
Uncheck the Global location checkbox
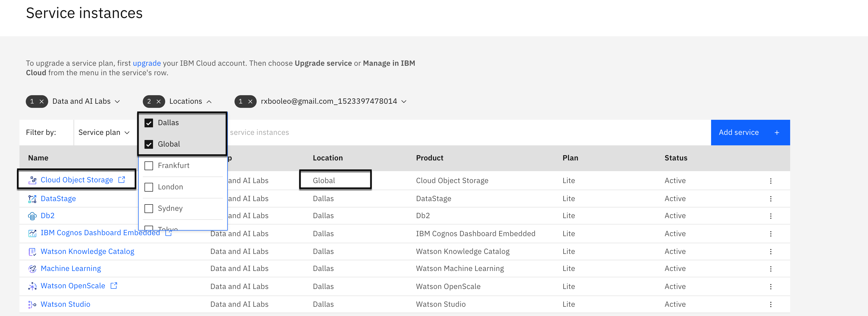click(149, 144)
